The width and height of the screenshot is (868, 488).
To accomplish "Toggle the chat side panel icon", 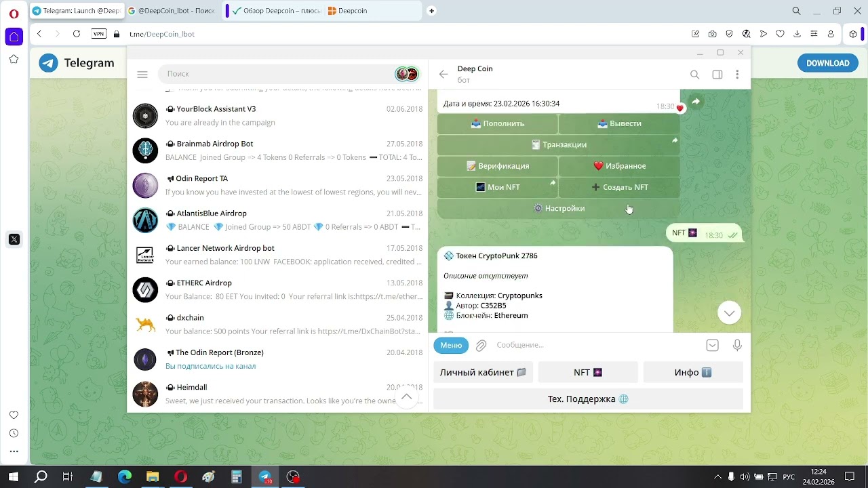I will [717, 75].
